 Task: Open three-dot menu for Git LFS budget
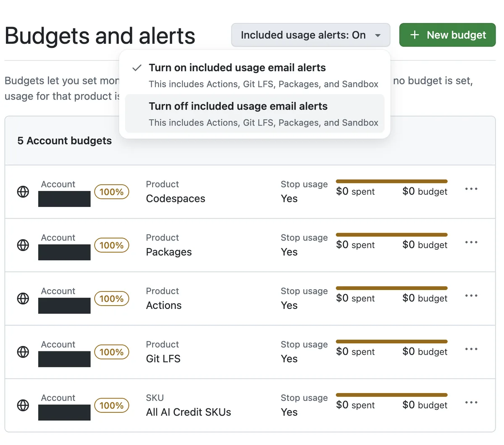click(471, 349)
